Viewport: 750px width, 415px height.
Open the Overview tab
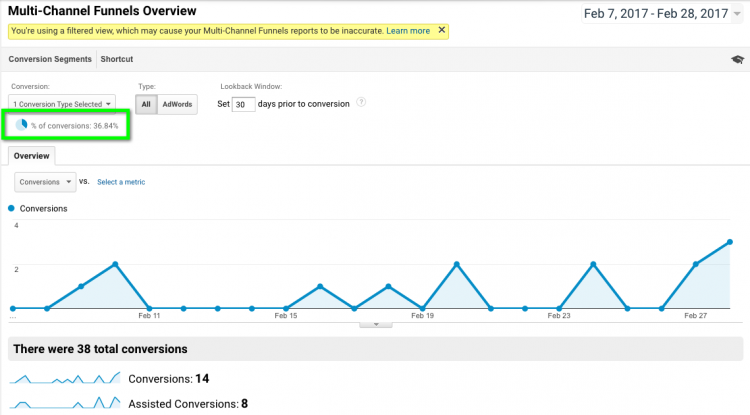(32, 156)
